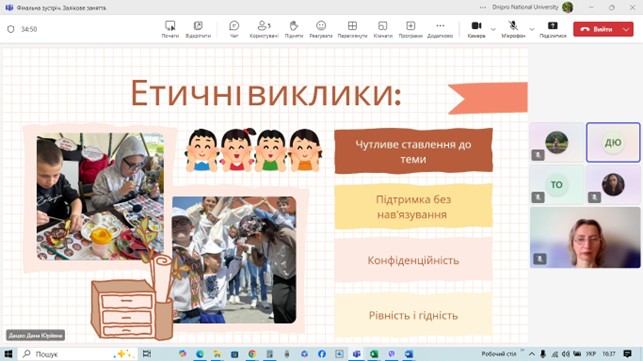Click the photo of children painting
Image resolution: width=643 pixels, height=361 pixels.
click(100, 196)
